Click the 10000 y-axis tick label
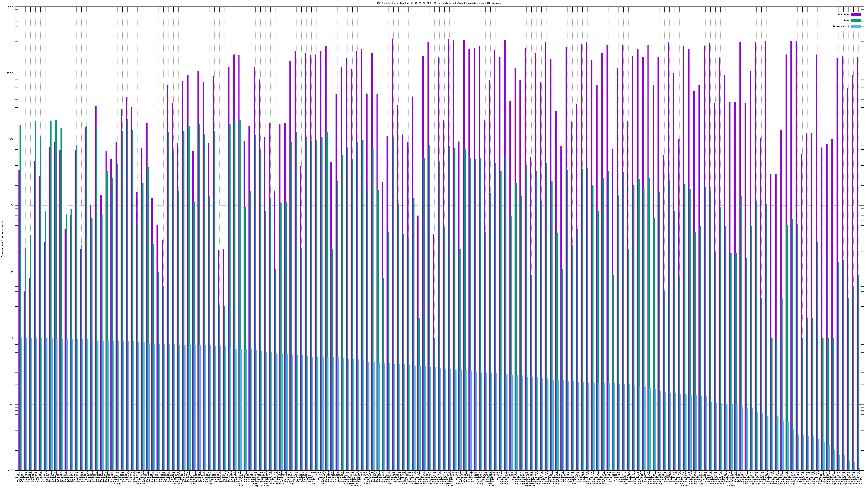The width and height of the screenshot is (868, 488). pos(11,73)
